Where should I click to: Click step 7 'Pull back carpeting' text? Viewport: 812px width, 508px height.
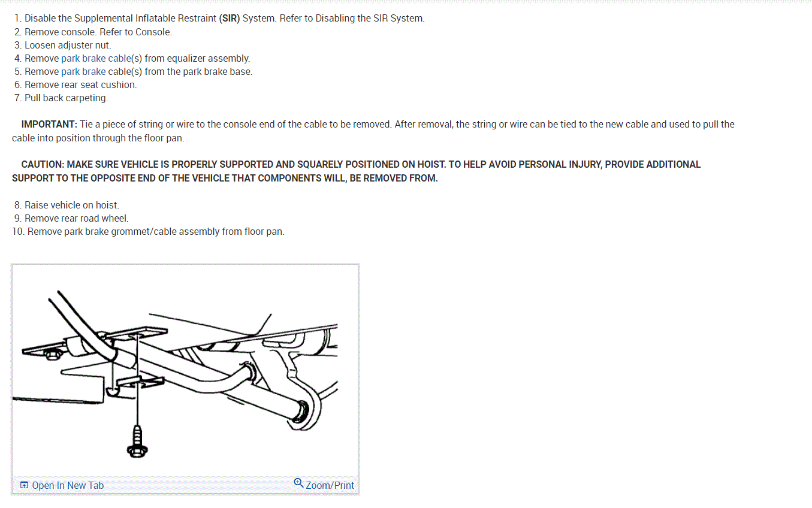pos(67,98)
